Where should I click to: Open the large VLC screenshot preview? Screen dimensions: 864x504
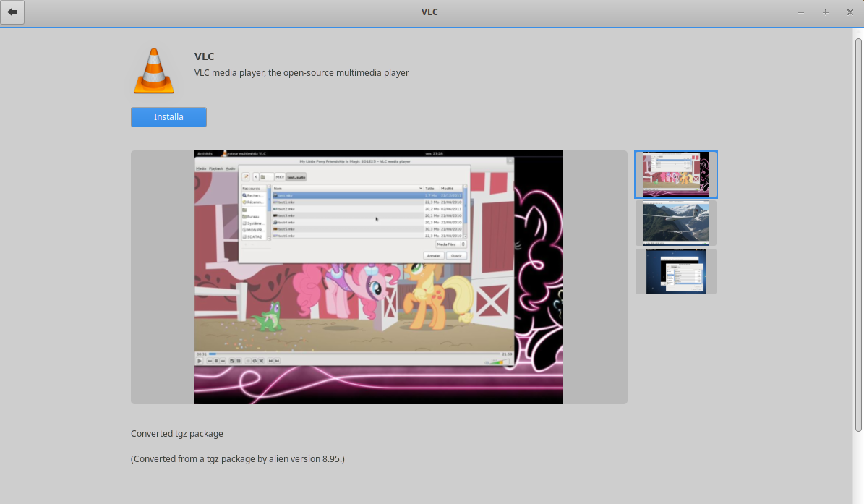[x=379, y=277]
